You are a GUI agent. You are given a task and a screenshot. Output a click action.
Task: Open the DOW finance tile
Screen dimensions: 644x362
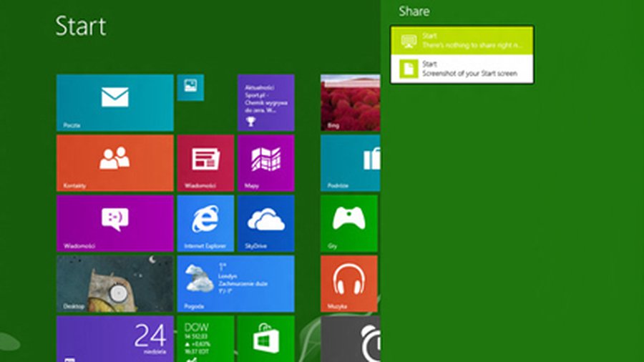pos(205,338)
